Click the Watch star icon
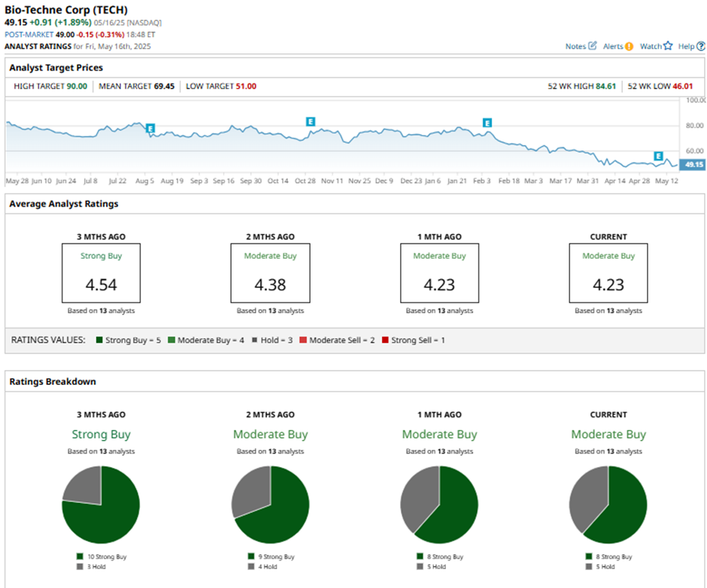 pyautogui.click(x=667, y=46)
